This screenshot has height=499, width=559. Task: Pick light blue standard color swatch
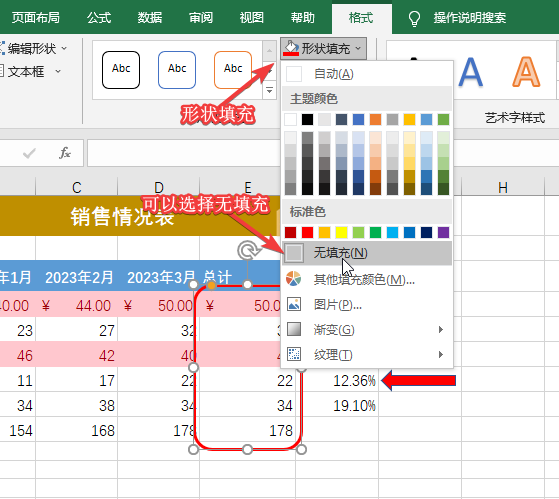(x=392, y=232)
